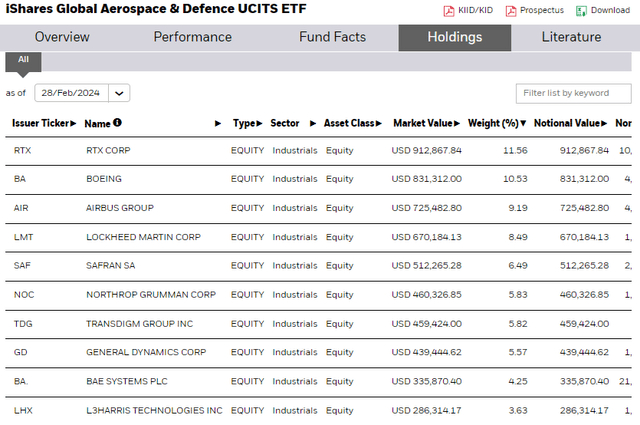The width and height of the screenshot is (640, 425).
Task: Click the info icon beside Name
Action: click(x=118, y=123)
